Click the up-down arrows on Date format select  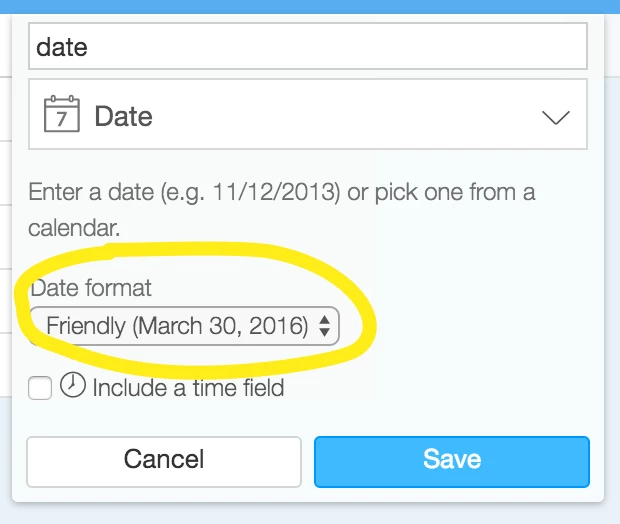pyautogui.click(x=325, y=326)
